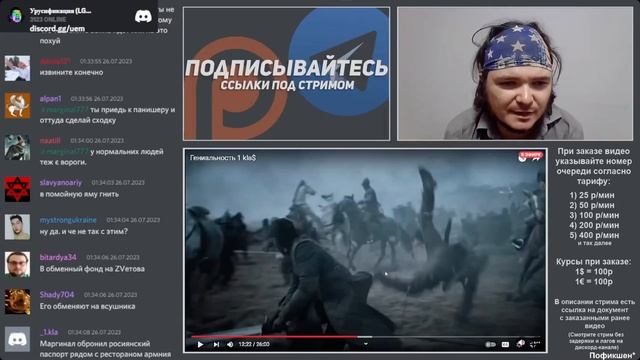Click watch later clock icon atop video
640x360 pixels.
click(x=522, y=158)
